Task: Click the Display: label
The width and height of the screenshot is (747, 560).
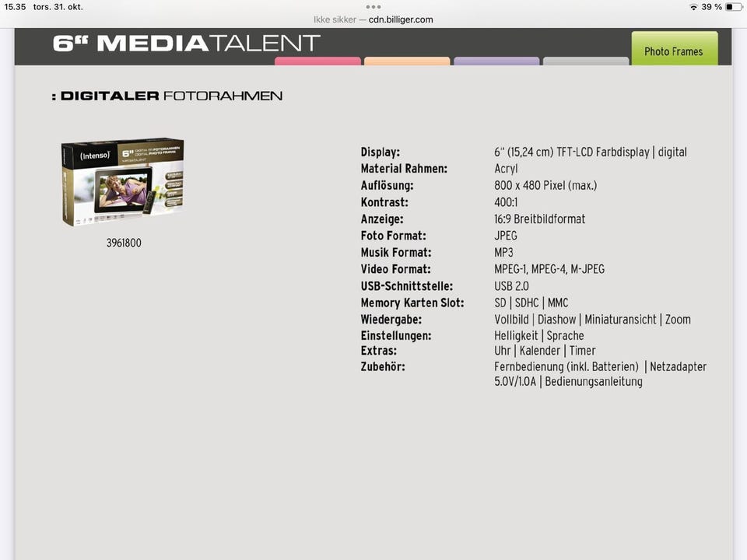Action: (x=381, y=152)
